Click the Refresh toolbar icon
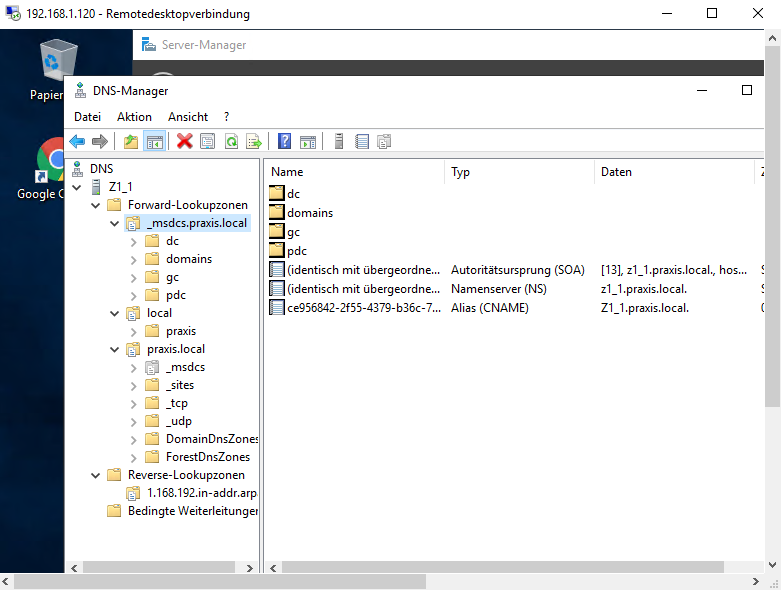This screenshot has height=590, width=781. 231,141
